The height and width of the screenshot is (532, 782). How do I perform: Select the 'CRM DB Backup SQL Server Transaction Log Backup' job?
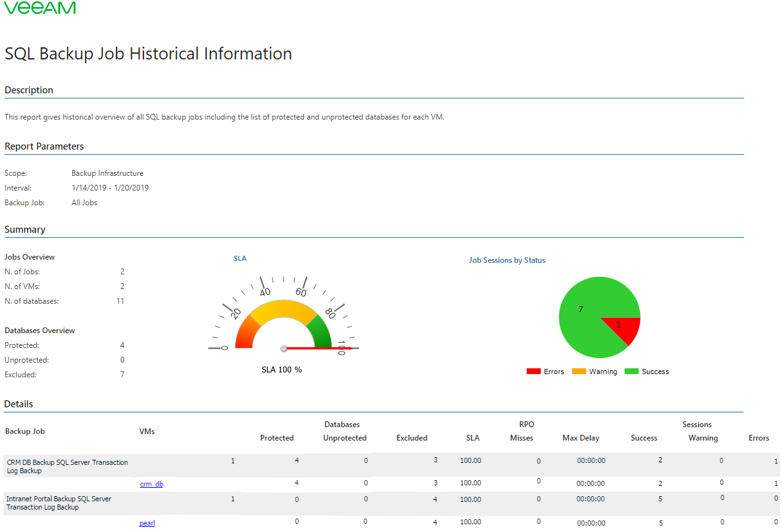point(67,466)
